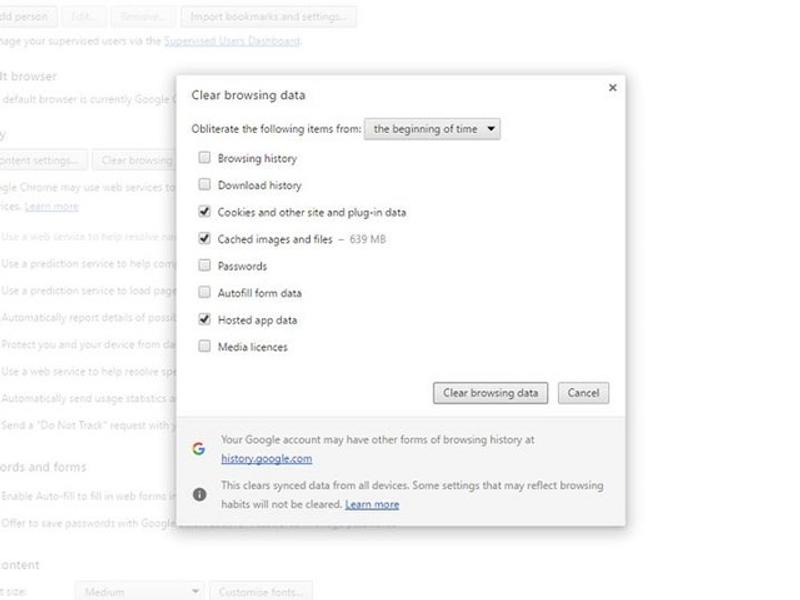Viewport: 800px width, 600px height.
Task: Check the Autofill form data option
Action: (205, 293)
